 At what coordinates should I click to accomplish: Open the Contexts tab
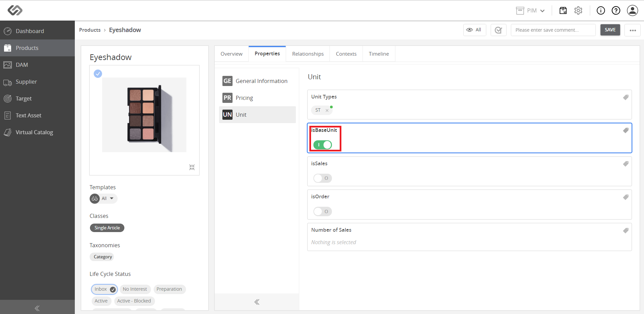(346, 54)
